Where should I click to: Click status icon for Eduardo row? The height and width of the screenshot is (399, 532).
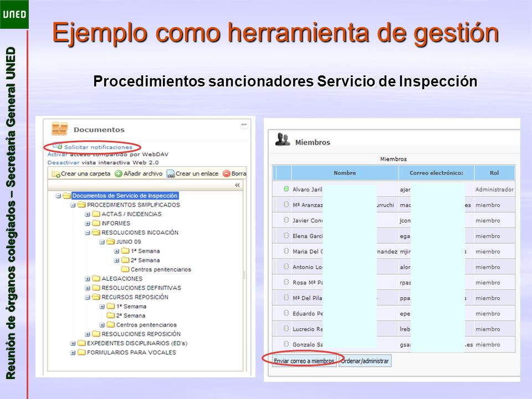(x=286, y=313)
